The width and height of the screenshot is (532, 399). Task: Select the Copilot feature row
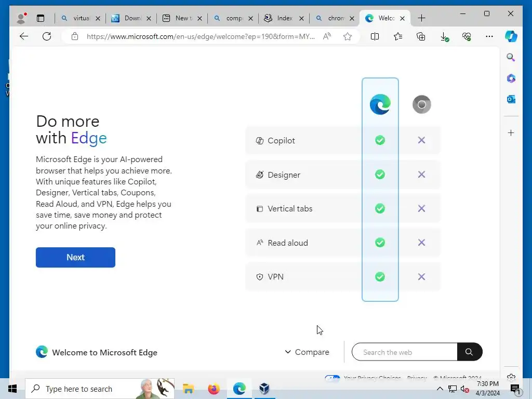(x=343, y=140)
